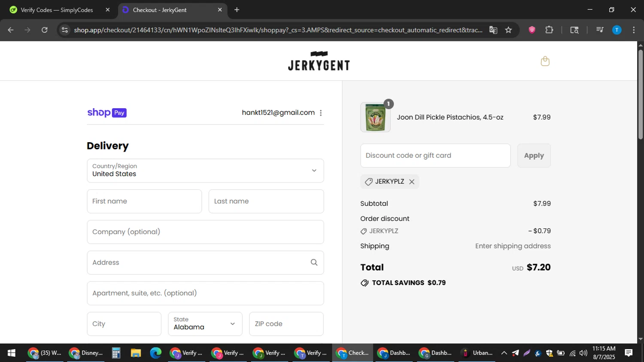Open the Joon Dill Pickle Pistachios thumbnail
644x362 pixels.
tap(375, 117)
